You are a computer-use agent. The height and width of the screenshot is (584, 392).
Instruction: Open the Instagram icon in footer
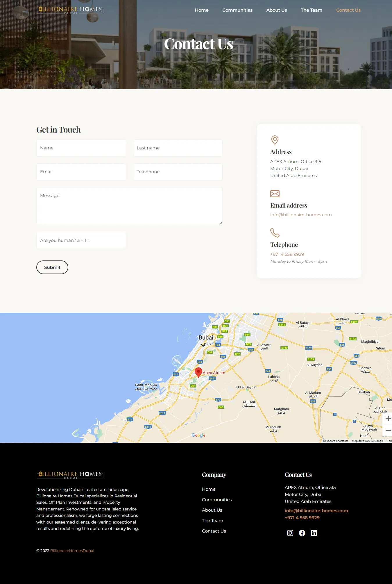(290, 533)
